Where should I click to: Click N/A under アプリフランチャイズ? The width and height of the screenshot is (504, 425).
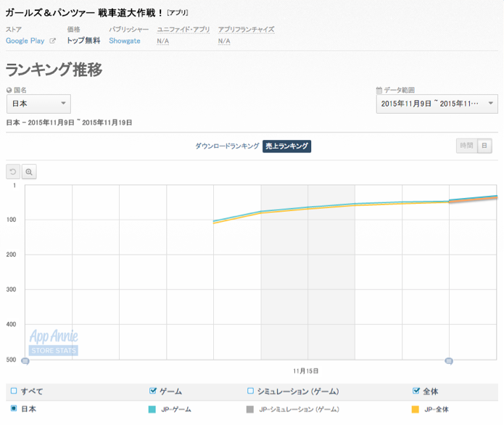(224, 41)
